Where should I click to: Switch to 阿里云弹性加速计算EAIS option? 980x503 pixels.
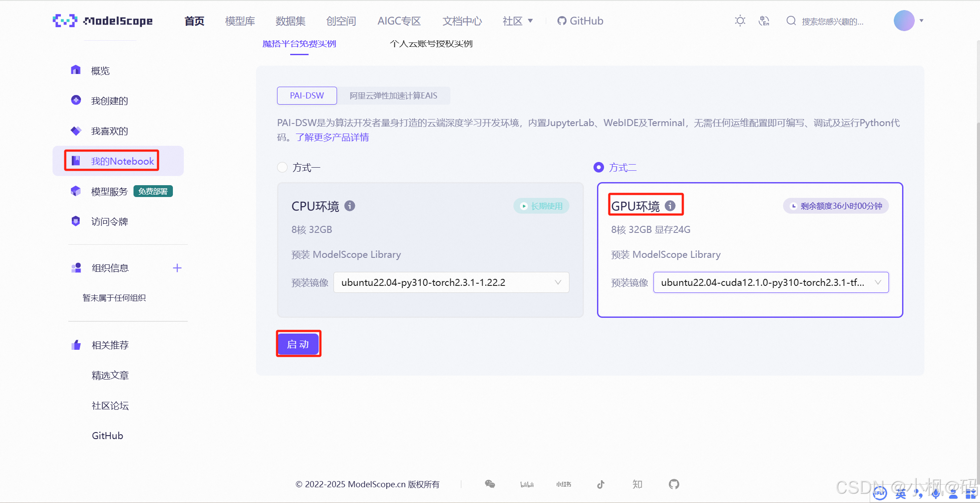pyautogui.click(x=393, y=95)
